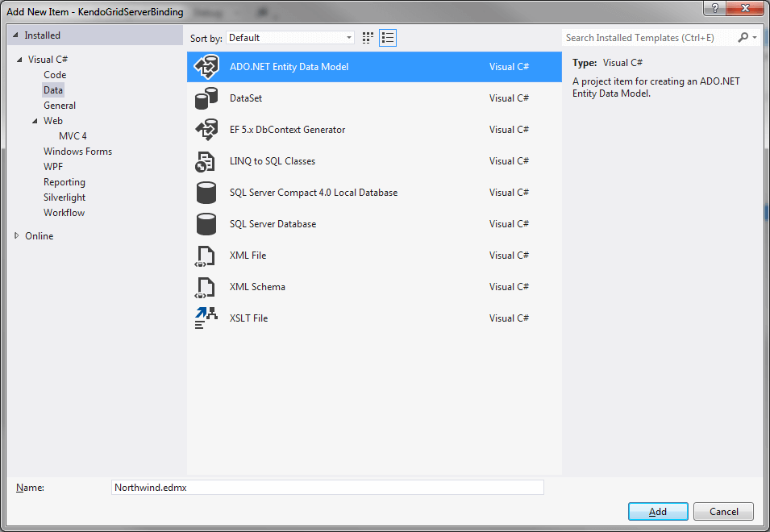Switch to small icons view
Image resolution: width=770 pixels, height=532 pixels.
click(367, 37)
